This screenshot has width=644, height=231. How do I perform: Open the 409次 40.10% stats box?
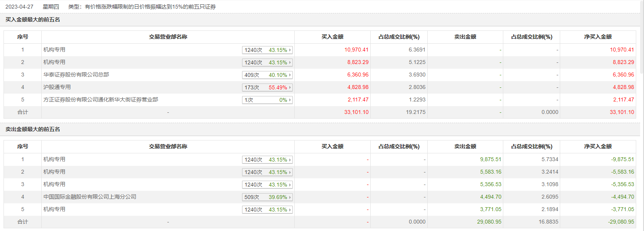click(265, 75)
